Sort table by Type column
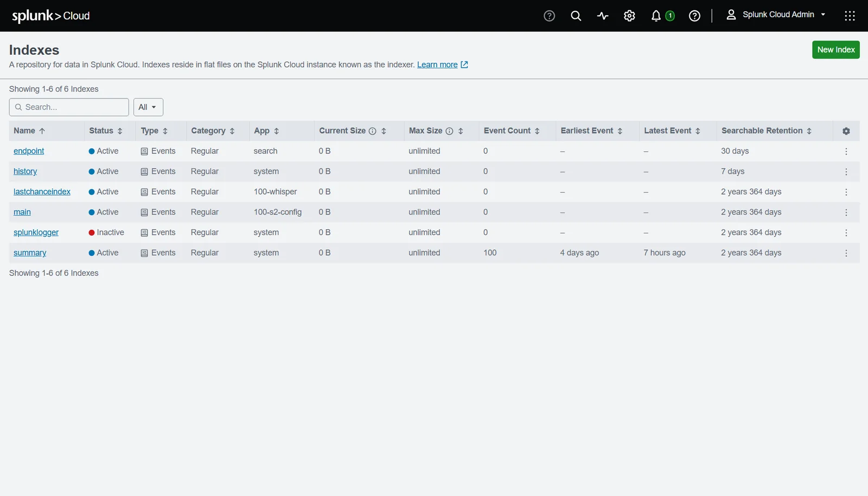This screenshot has height=496, width=868. (x=154, y=131)
